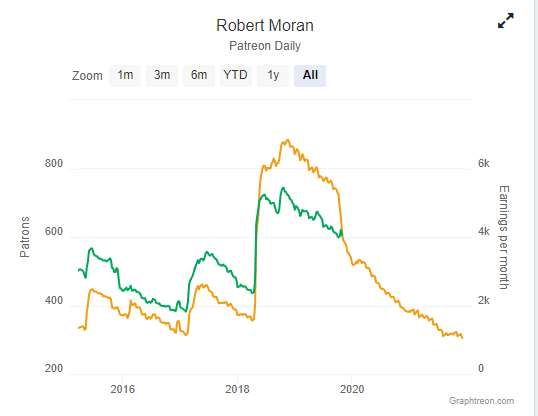Click the end of the orange line
Image resolution: width=538 pixels, height=416 pixels.
462,338
